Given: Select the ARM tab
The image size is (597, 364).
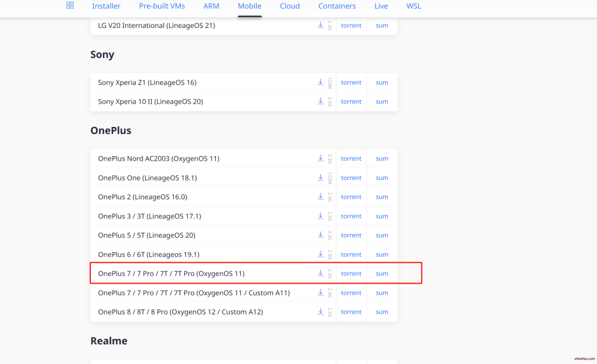Looking at the screenshot, I should [211, 6].
